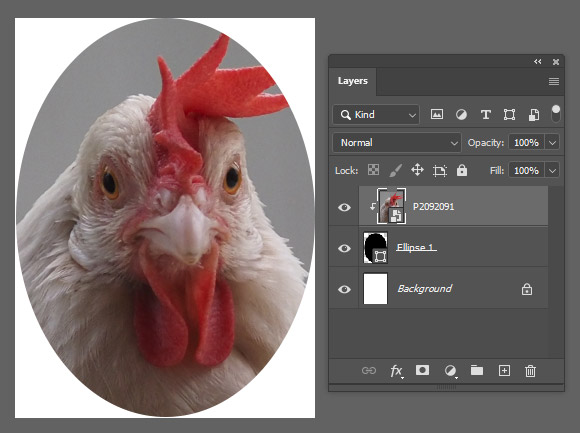Click the add layer style fx icon
This screenshot has height=433, width=580.
pyautogui.click(x=396, y=371)
